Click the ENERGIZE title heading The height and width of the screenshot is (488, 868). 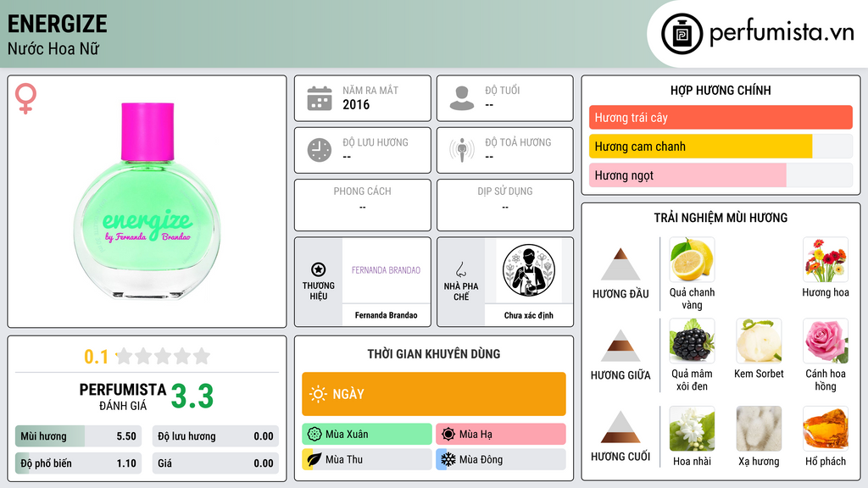point(57,24)
